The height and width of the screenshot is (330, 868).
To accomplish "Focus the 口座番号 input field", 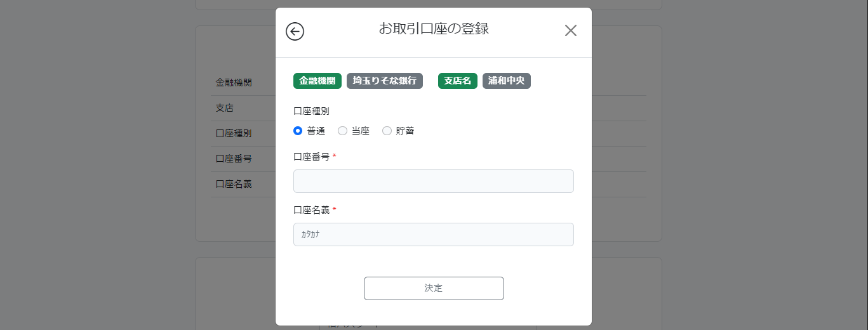I will point(434,181).
